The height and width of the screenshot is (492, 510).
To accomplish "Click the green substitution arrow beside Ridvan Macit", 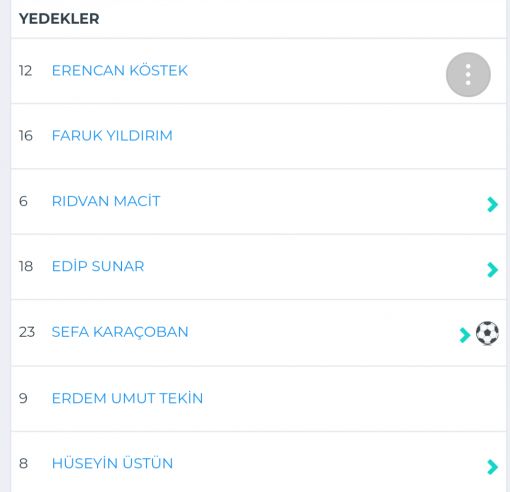I will (x=492, y=204).
